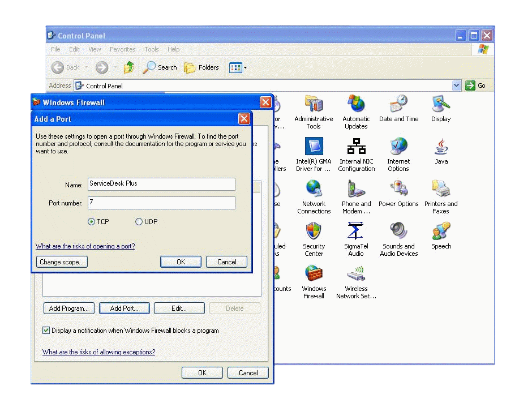Open the File menu
This screenshot has width=532, height=403.
click(55, 49)
